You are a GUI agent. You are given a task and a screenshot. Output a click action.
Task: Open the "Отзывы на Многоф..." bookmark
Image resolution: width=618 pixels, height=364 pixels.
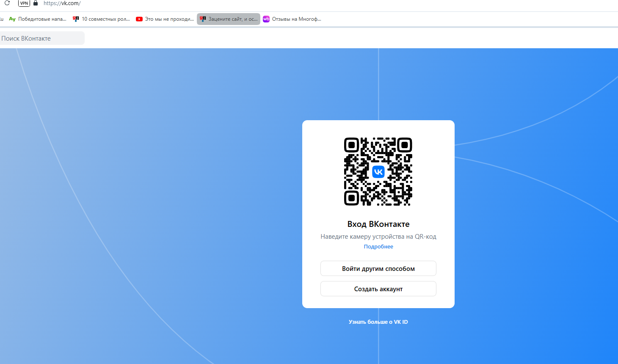(x=292, y=19)
